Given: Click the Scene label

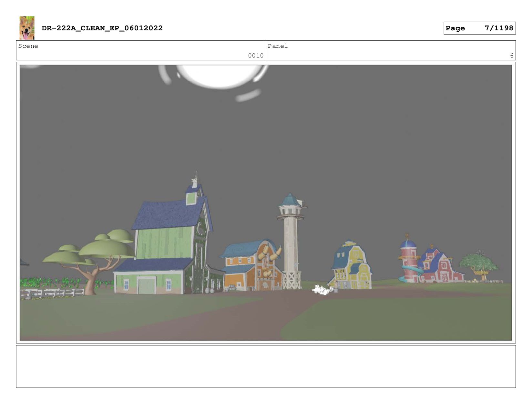Looking at the screenshot, I should [x=28, y=46].
